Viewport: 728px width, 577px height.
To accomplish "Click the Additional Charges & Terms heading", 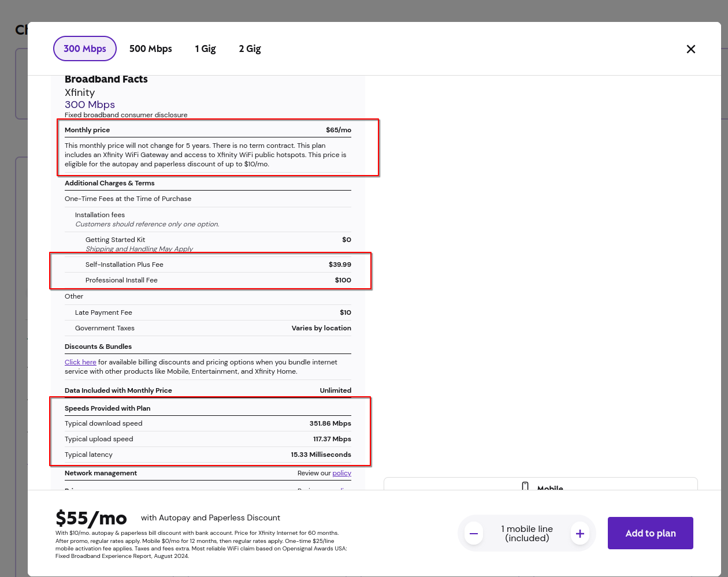I will coord(110,183).
